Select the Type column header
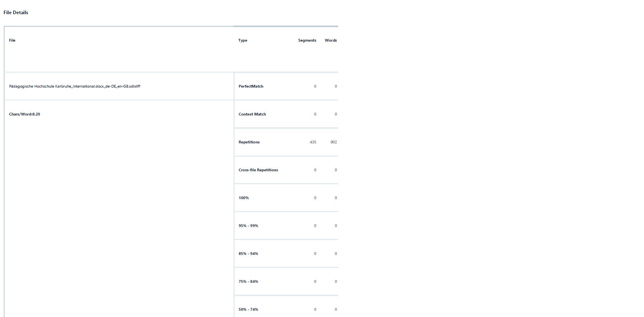The image size is (644, 317). point(243,40)
